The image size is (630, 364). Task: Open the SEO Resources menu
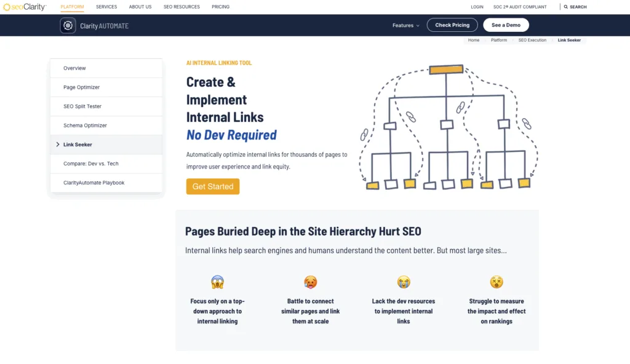pos(181,7)
